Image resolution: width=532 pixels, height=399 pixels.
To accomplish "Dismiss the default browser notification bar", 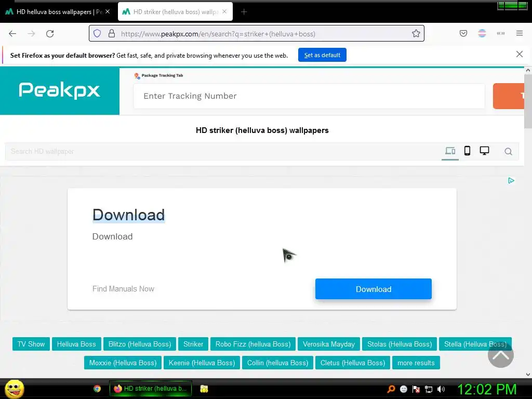I will pyautogui.click(x=520, y=54).
